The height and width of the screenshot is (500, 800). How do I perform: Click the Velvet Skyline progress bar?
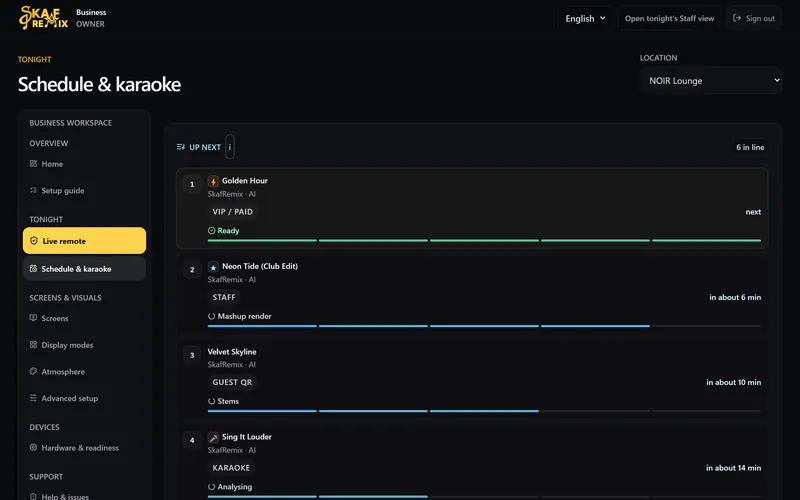pyautogui.click(x=484, y=411)
